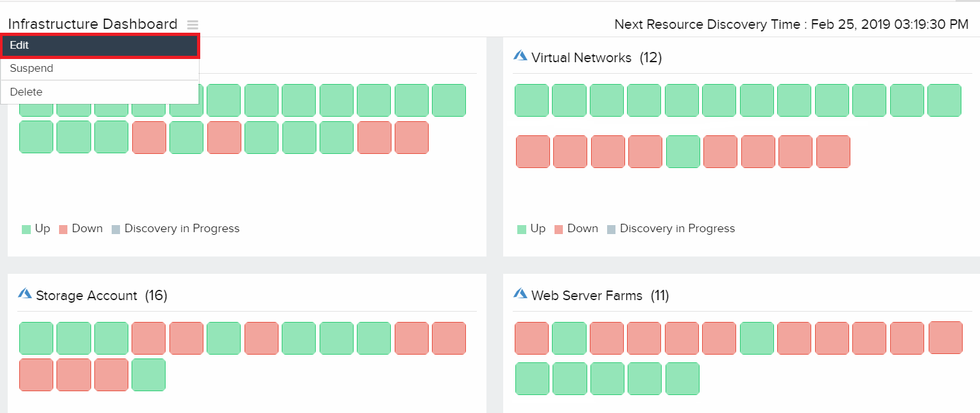Viewport: 980px width, 413px height.
Task: Select the first red tile in Web Server Farms
Action: pyautogui.click(x=531, y=339)
